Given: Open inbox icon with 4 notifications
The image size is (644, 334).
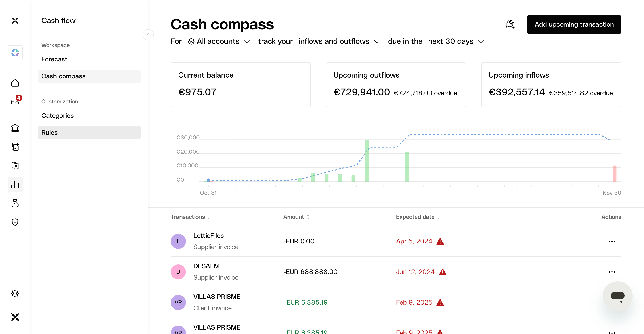Looking at the screenshot, I should coord(15,101).
